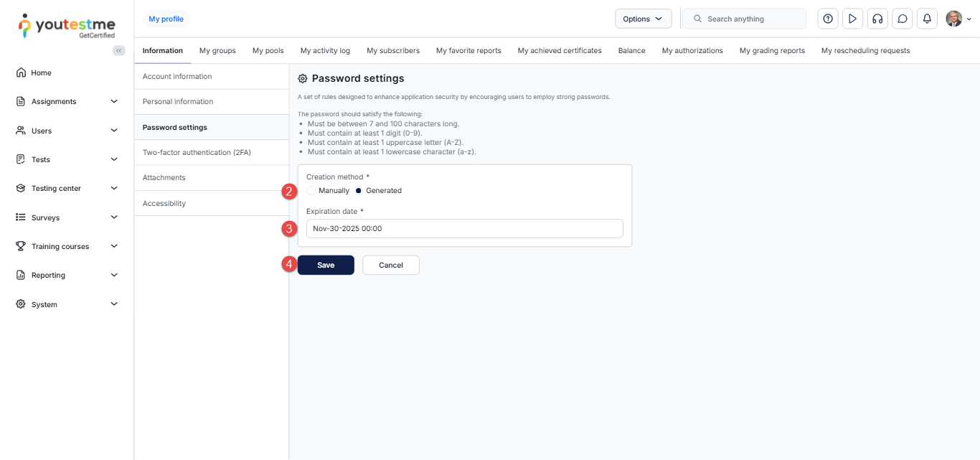Image resolution: width=980 pixels, height=460 pixels.
Task: Open Two-factor authentication (2FA) settings
Action: pyautogui.click(x=197, y=152)
